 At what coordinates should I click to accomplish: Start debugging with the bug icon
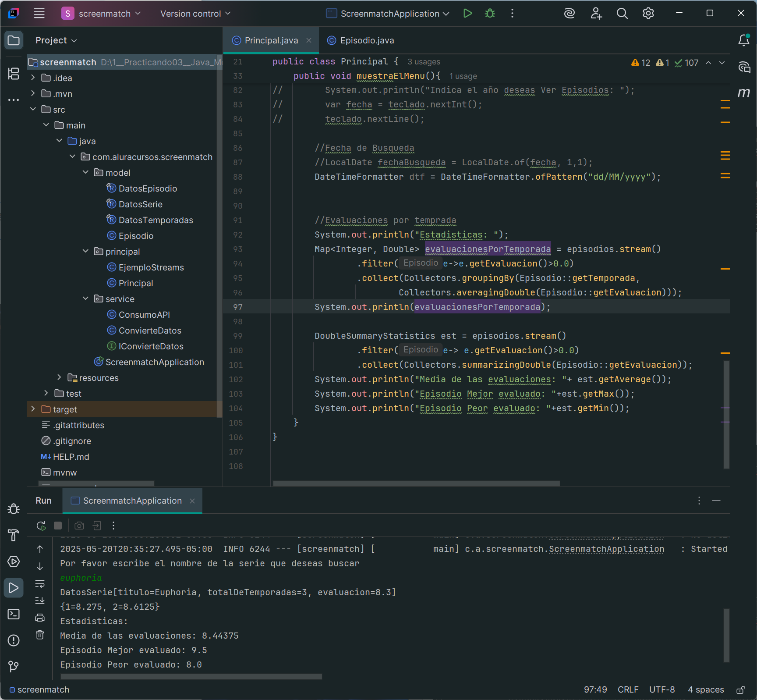(x=490, y=14)
